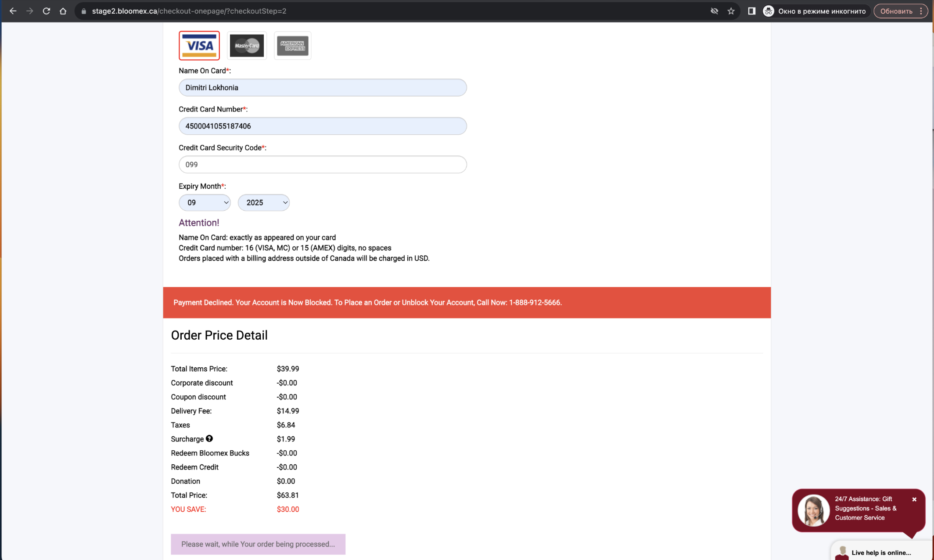Click the crossed-eye tracking protection icon
The height and width of the screenshot is (560, 934).
pos(714,11)
